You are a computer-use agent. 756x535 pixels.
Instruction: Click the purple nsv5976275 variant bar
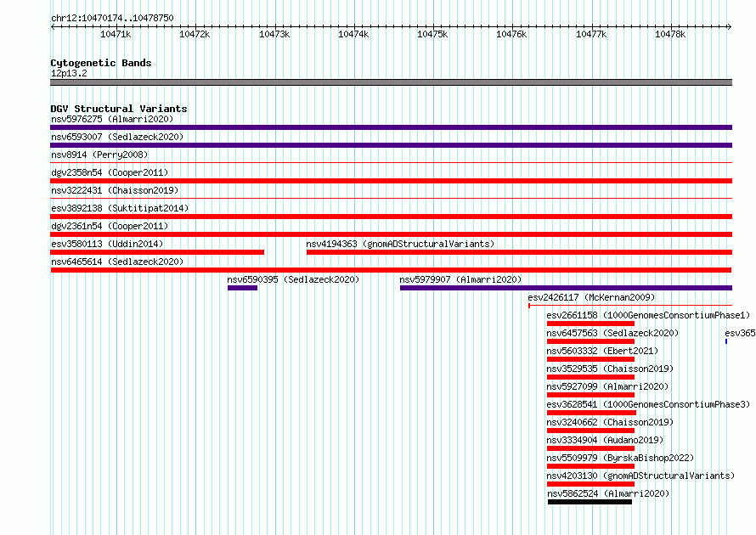tap(391, 127)
